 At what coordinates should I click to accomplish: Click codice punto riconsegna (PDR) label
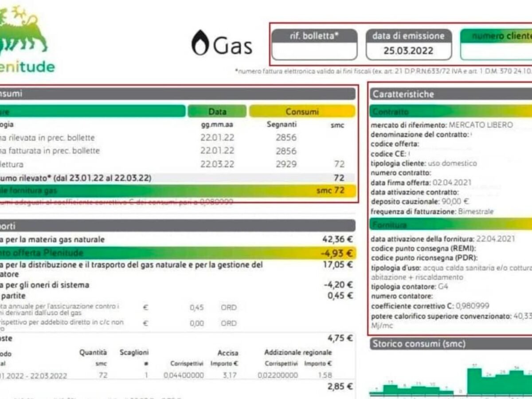(425, 258)
